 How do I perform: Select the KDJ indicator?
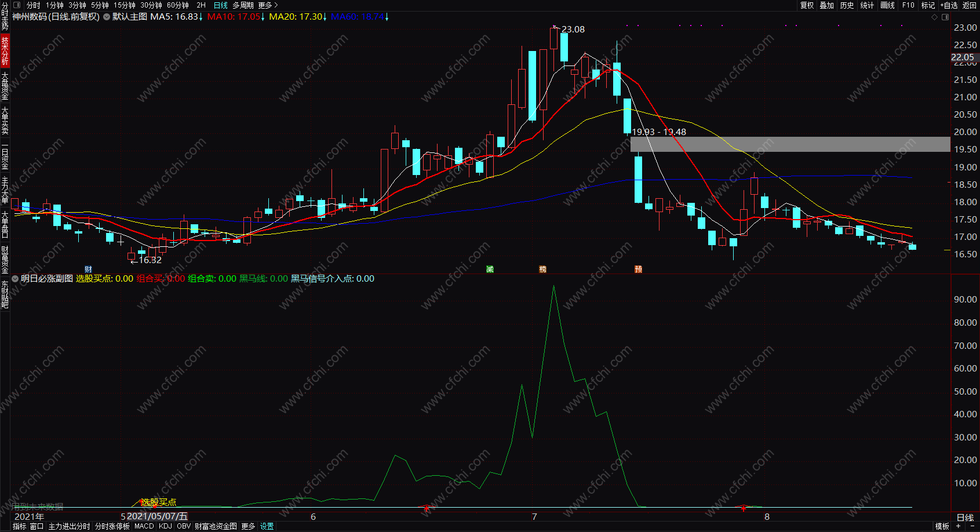click(165, 526)
